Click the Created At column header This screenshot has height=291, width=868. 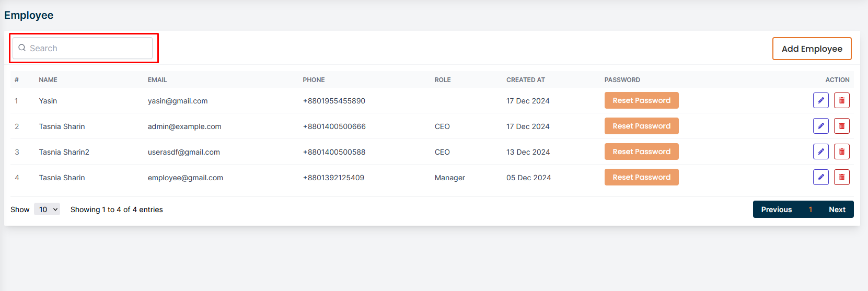tap(525, 80)
